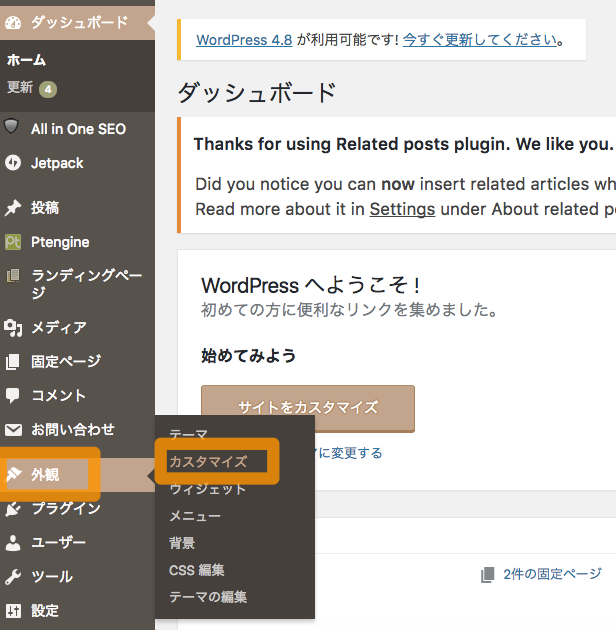Select メニュー in the submenu

click(x=195, y=516)
